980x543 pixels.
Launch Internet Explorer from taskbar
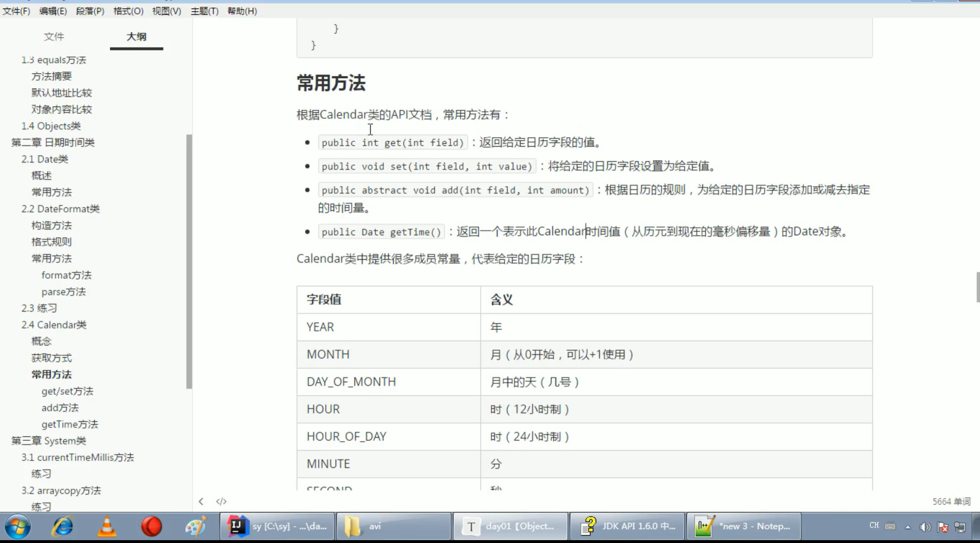pos(62,526)
